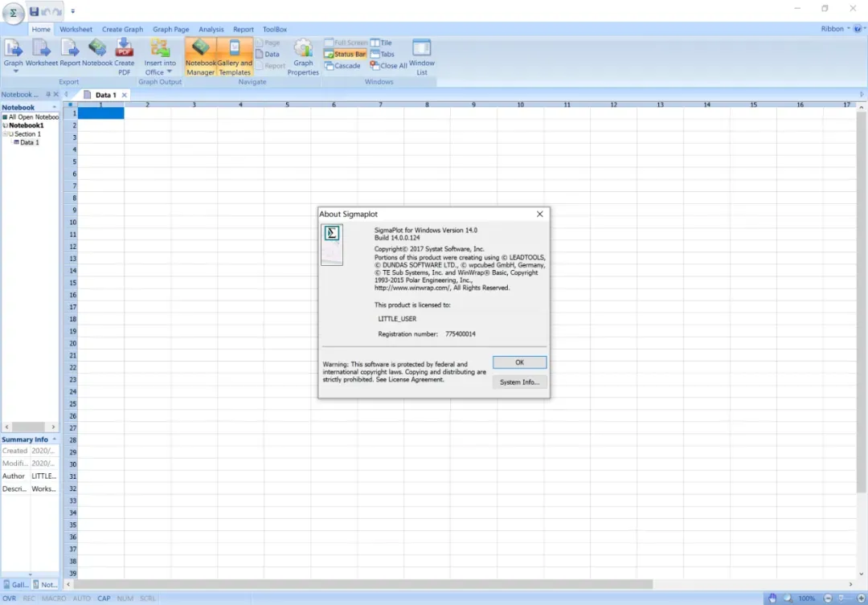Screen dimensions: 868x605
Task: Click the Description value field
Action: coord(44,488)
